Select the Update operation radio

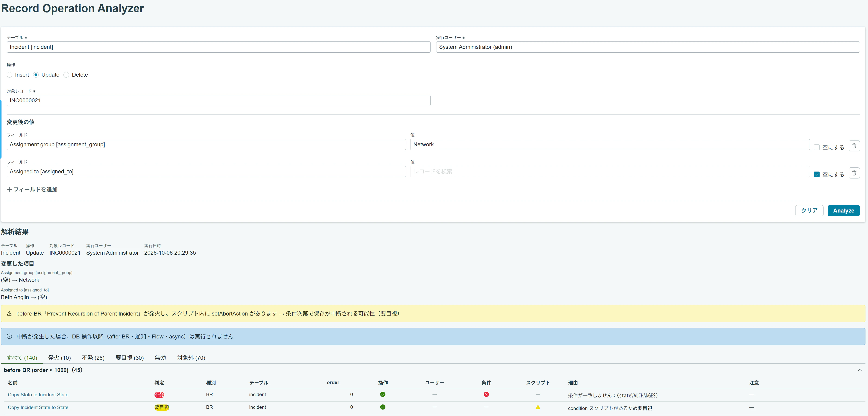[36, 75]
